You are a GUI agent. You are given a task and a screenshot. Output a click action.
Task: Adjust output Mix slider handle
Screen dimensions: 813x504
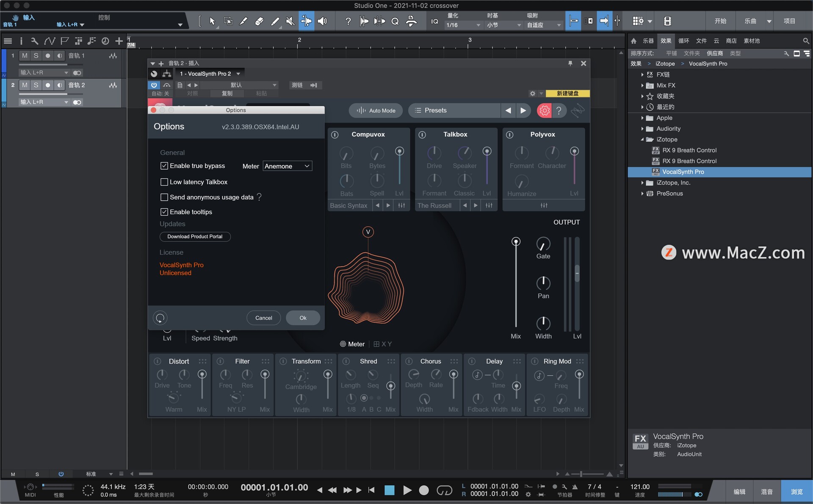coord(516,241)
